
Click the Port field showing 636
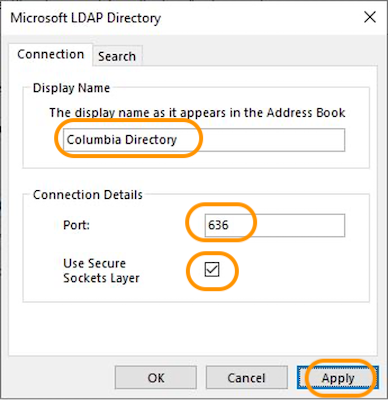click(x=275, y=225)
